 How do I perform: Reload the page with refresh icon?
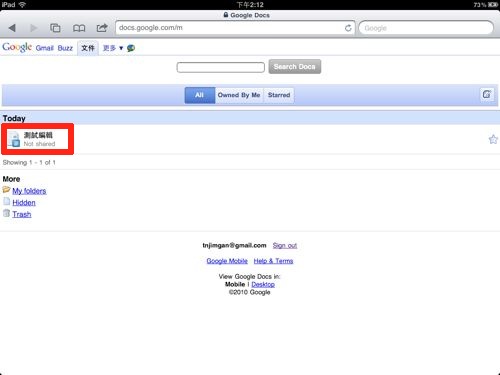tap(348, 28)
